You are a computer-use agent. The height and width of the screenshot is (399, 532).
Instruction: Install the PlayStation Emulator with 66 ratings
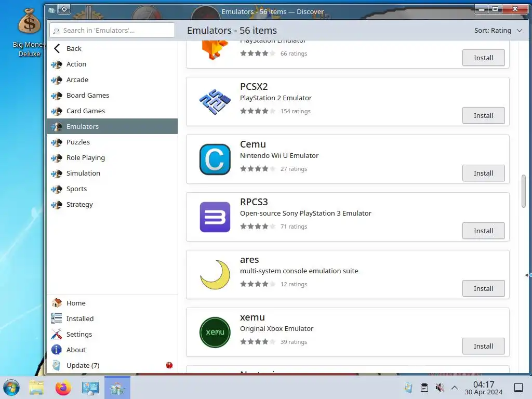(x=484, y=58)
